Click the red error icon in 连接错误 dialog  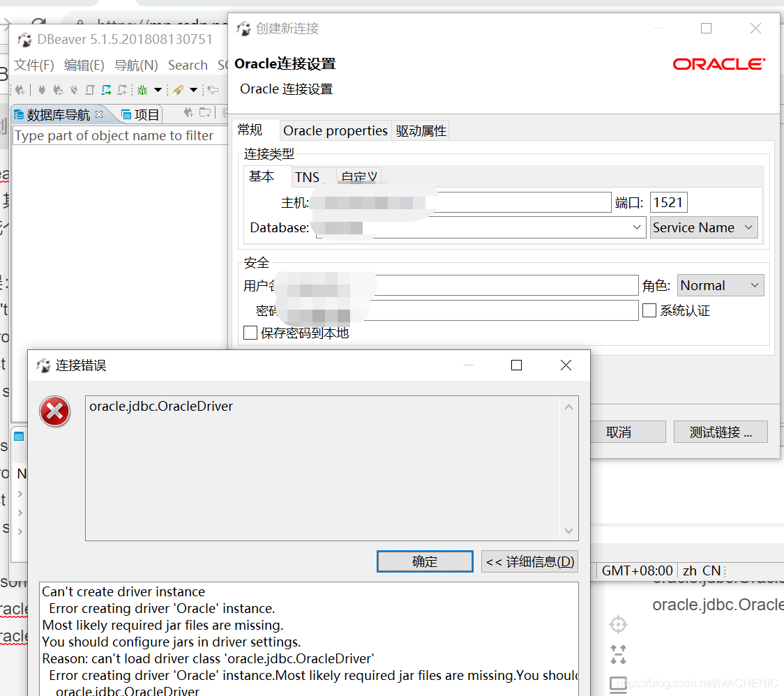pos(54,411)
